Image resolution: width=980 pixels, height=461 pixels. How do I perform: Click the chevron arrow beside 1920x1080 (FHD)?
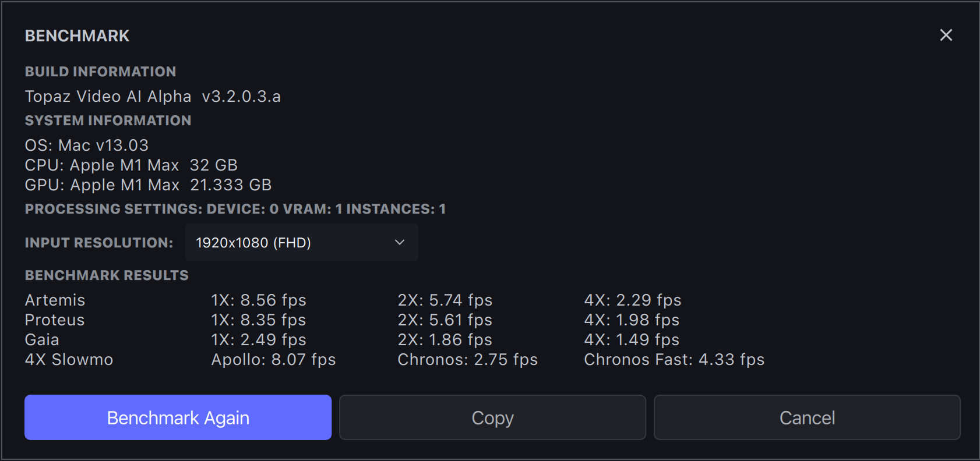[x=400, y=243]
